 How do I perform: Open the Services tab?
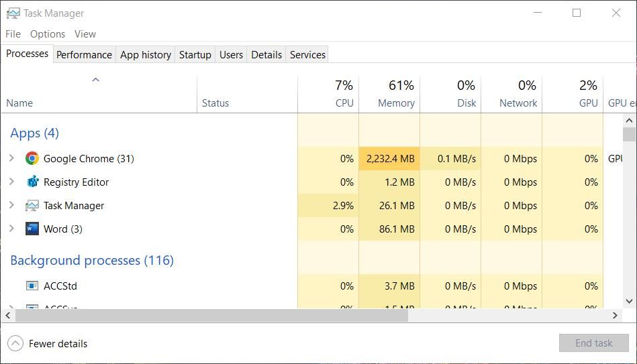[x=307, y=55]
